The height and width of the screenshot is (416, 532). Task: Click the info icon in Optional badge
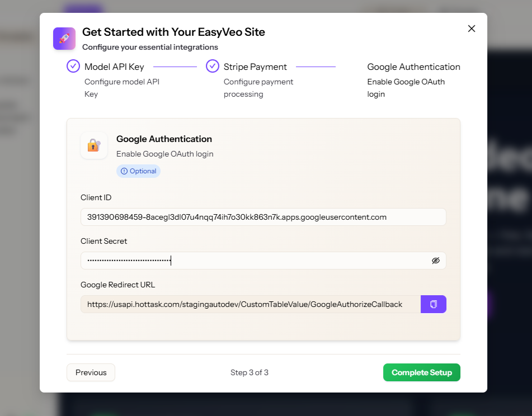click(124, 171)
